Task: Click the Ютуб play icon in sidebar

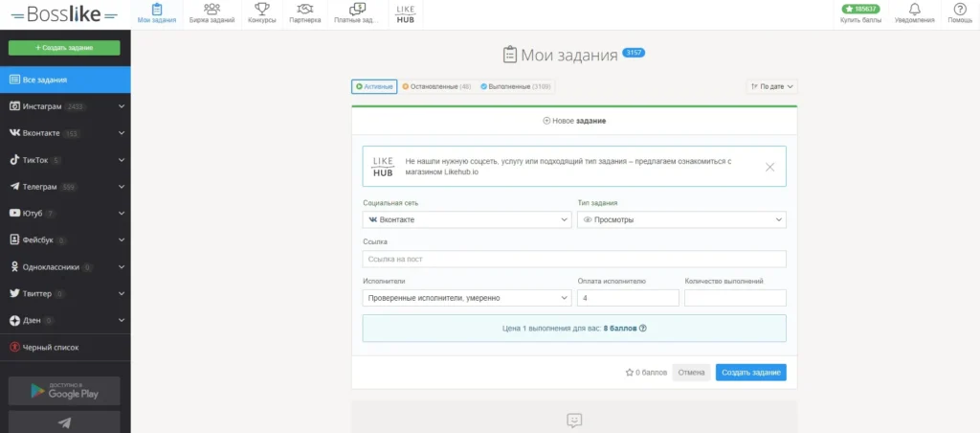Action: point(15,214)
